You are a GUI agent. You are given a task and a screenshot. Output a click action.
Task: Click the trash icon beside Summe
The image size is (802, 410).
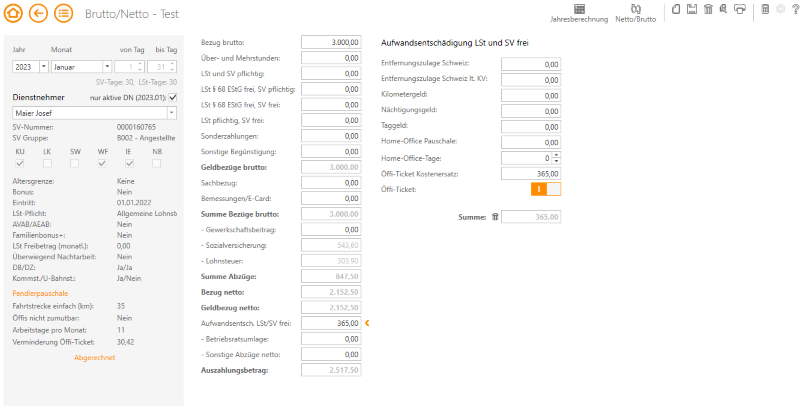(x=494, y=216)
